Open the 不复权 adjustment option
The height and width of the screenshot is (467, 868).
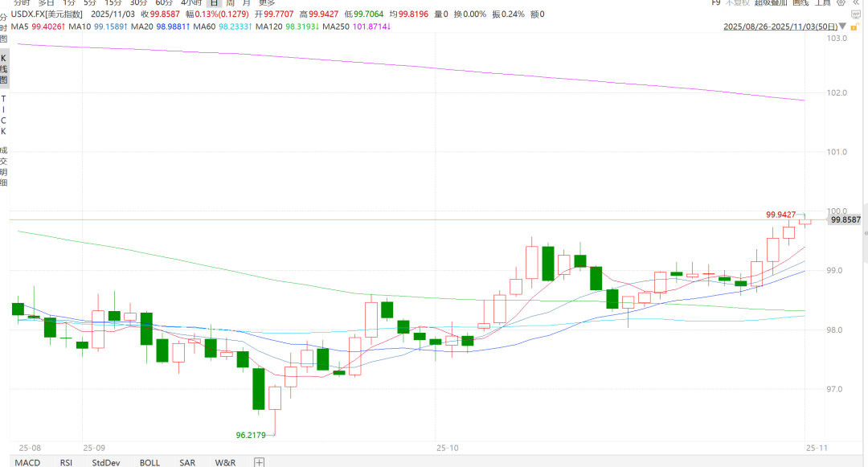pyautogui.click(x=737, y=2)
